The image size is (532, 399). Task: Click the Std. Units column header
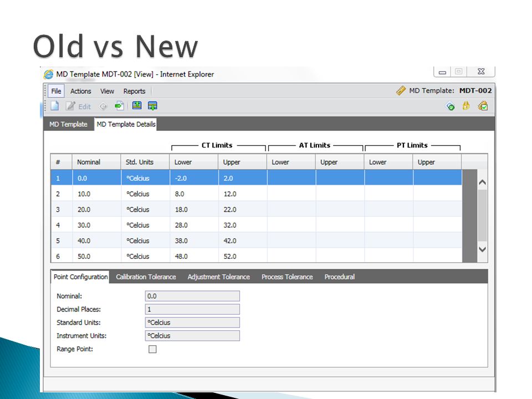(x=140, y=162)
